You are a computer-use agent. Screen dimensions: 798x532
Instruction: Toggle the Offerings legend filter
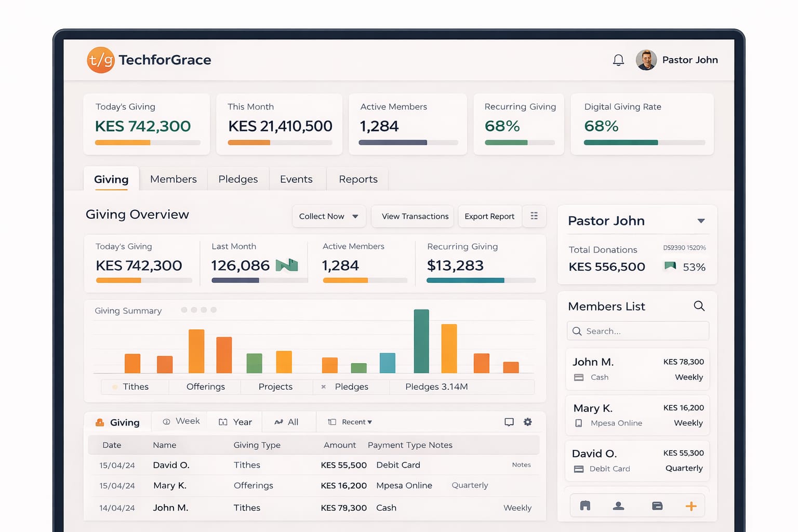click(205, 387)
